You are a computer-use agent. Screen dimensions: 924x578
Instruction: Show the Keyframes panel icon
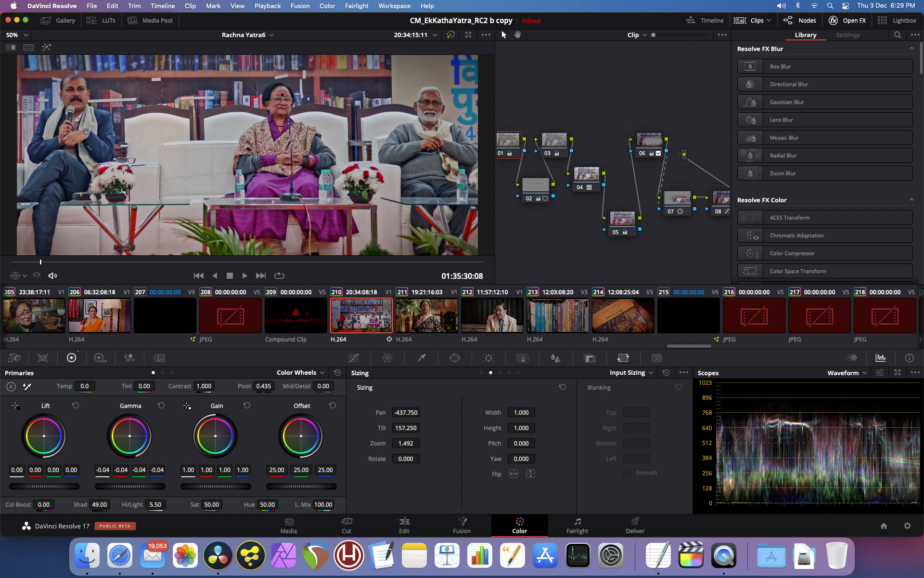point(852,358)
